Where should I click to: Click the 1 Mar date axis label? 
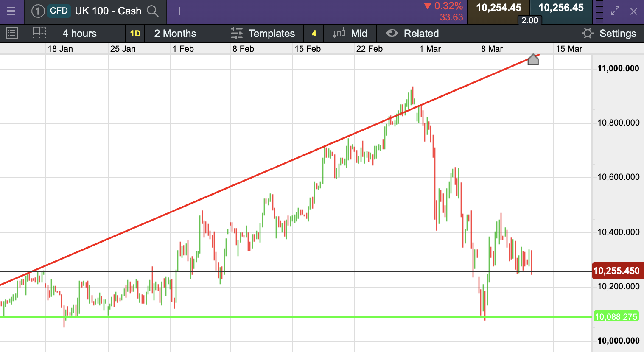[x=430, y=49]
